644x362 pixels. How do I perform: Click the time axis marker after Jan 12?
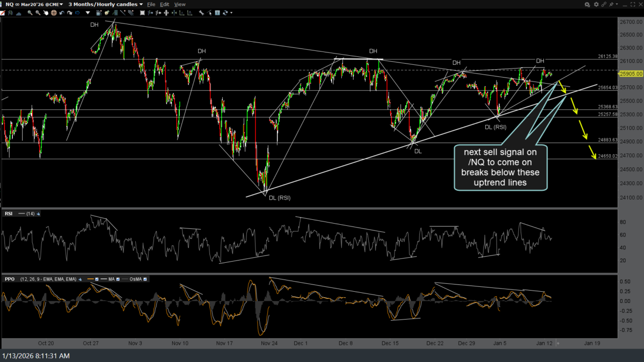pos(558,343)
